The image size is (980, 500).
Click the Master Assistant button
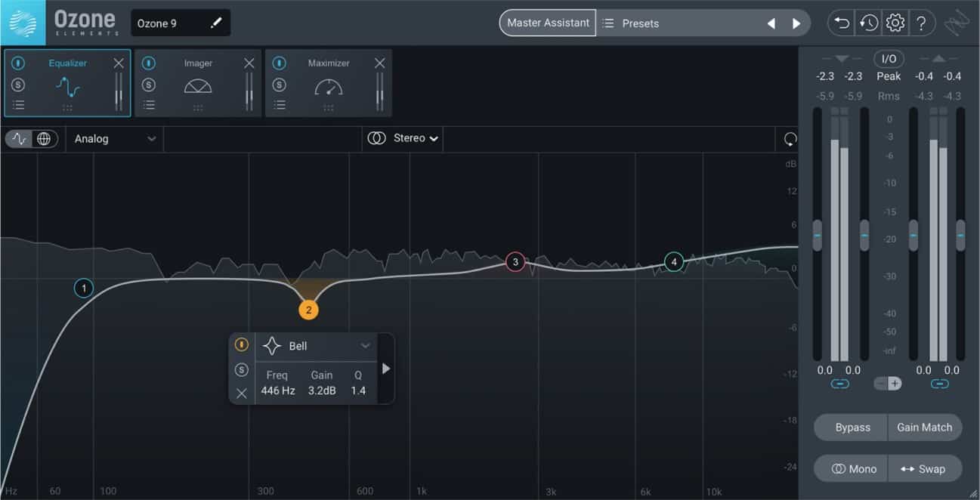(x=548, y=23)
